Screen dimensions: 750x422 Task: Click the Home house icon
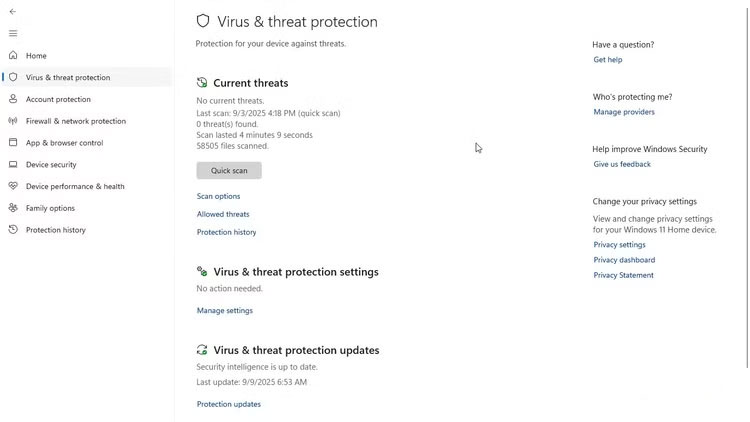(13, 56)
